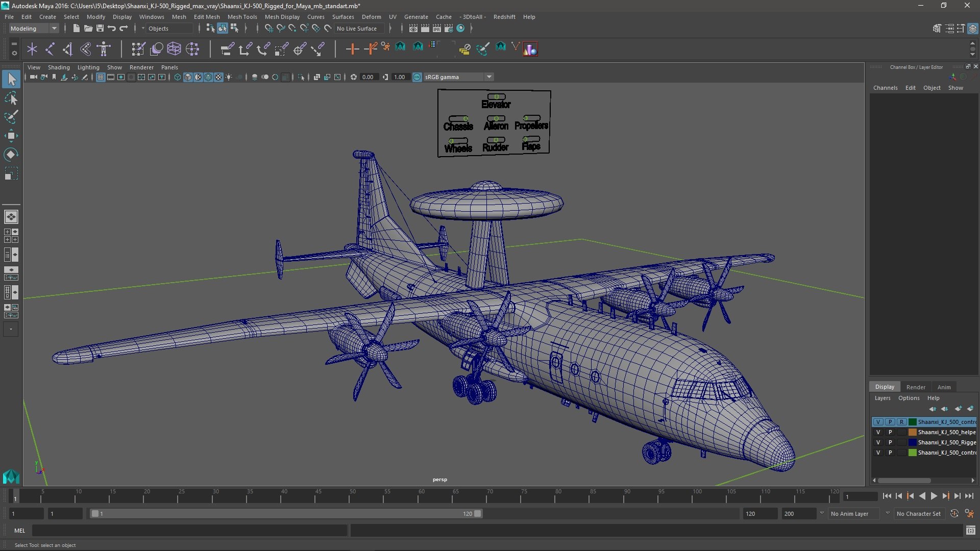Image resolution: width=980 pixels, height=551 pixels.
Task: Switch to the Render tab
Action: pos(916,387)
